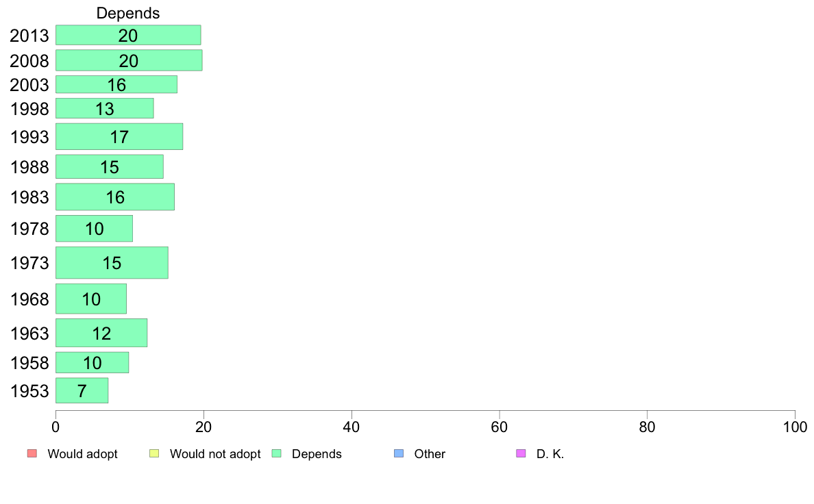Image resolution: width=814 pixels, height=504 pixels.
Task: Click the red Would adopt legend swatch
Action: [32, 453]
